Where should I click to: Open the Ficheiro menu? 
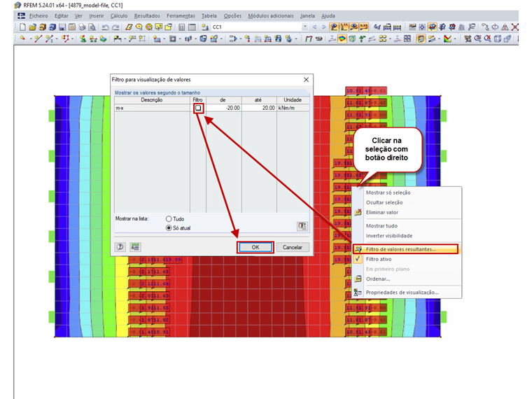[38, 15]
